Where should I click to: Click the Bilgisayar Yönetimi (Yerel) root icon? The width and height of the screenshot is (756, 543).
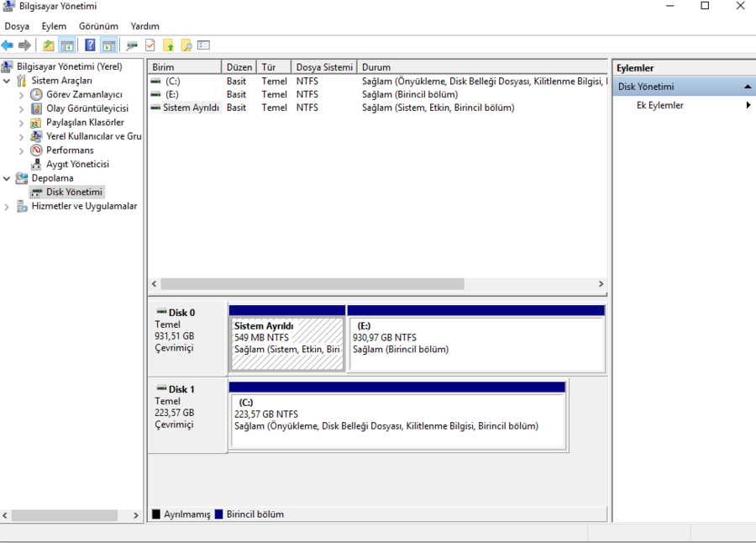(x=8, y=66)
